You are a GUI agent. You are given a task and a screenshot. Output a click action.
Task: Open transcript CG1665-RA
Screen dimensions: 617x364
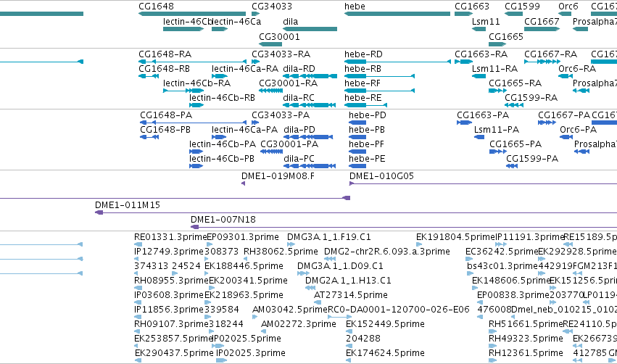click(515, 83)
